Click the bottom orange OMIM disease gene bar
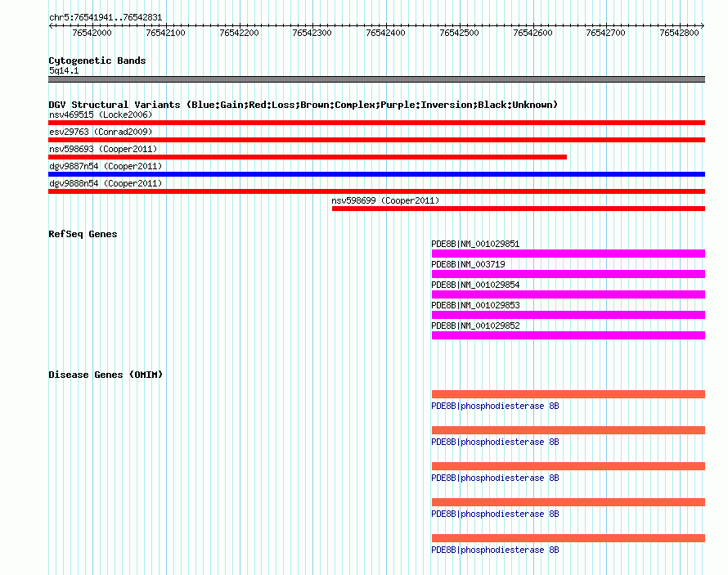The image size is (728, 575). 568,538
